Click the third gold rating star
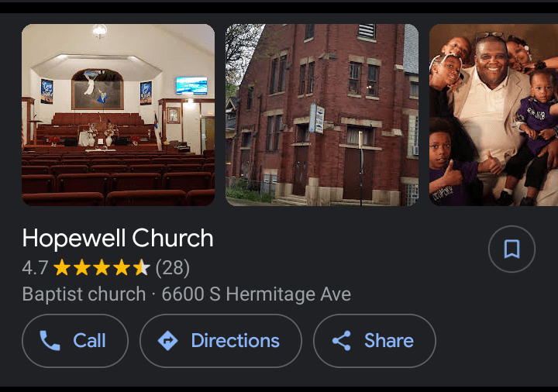Image resolution: width=558 pixels, height=392 pixels. [x=102, y=267]
